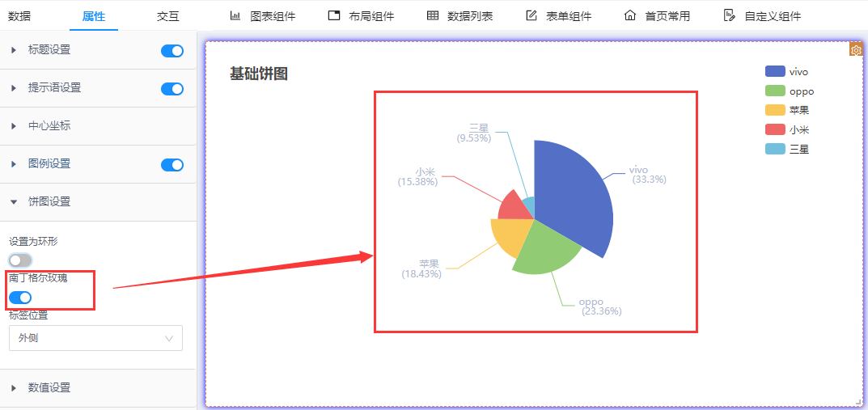Select the light blue 三星 pie slice
This screenshot has height=410, width=868.
[x=529, y=208]
